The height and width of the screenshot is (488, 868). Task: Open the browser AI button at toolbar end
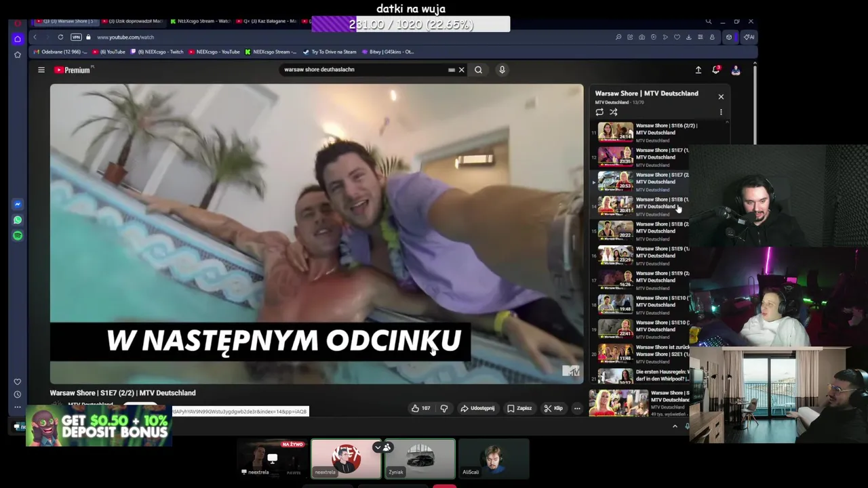[x=749, y=37]
